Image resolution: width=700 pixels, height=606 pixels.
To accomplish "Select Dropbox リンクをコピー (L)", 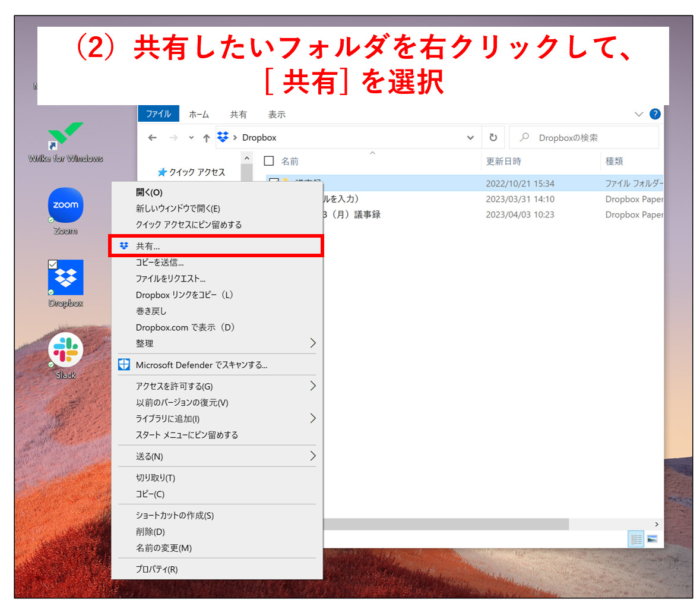I will pyautogui.click(x=217, y=295).
